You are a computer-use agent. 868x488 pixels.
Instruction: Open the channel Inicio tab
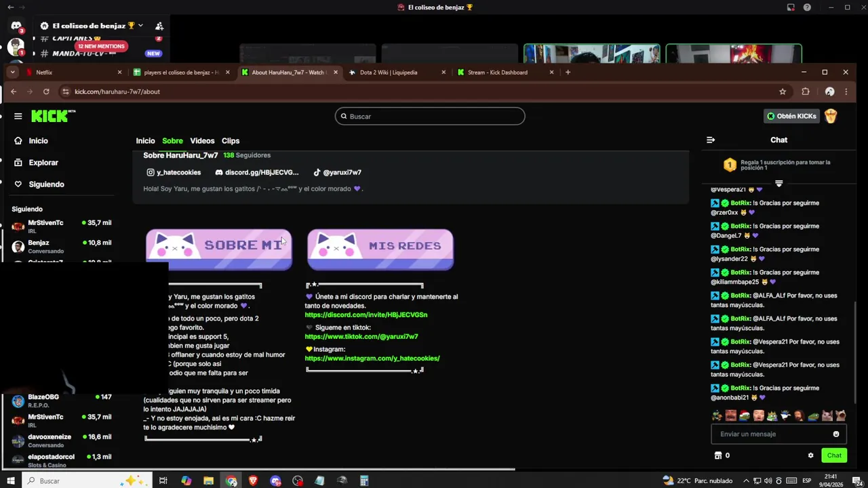click(145, 141)
